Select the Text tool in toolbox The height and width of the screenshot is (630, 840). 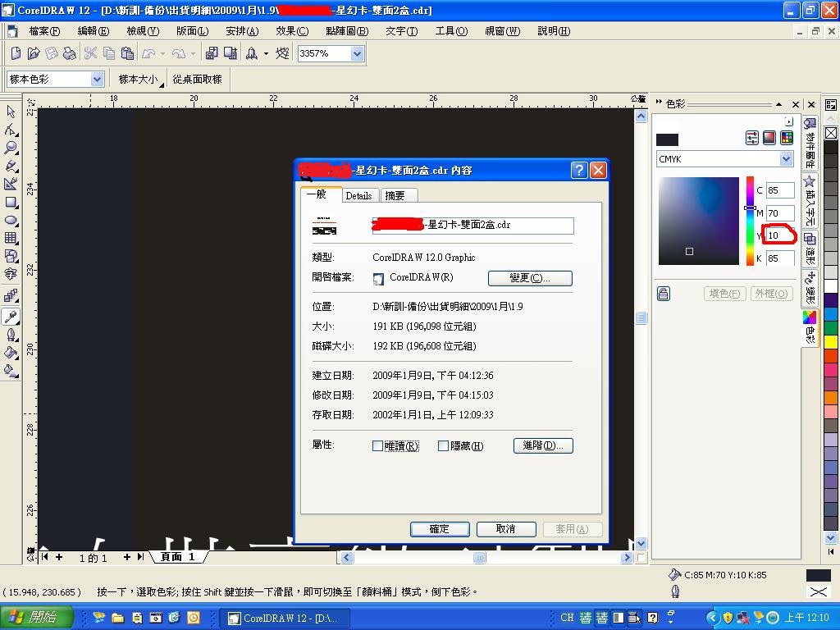(x=11, y=274)
